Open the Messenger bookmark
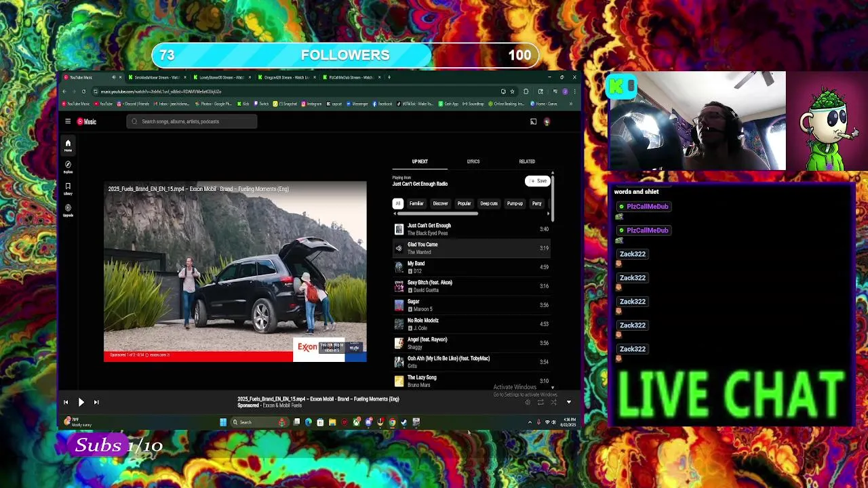This screenshot has height=488, width=868. [357, 104]
